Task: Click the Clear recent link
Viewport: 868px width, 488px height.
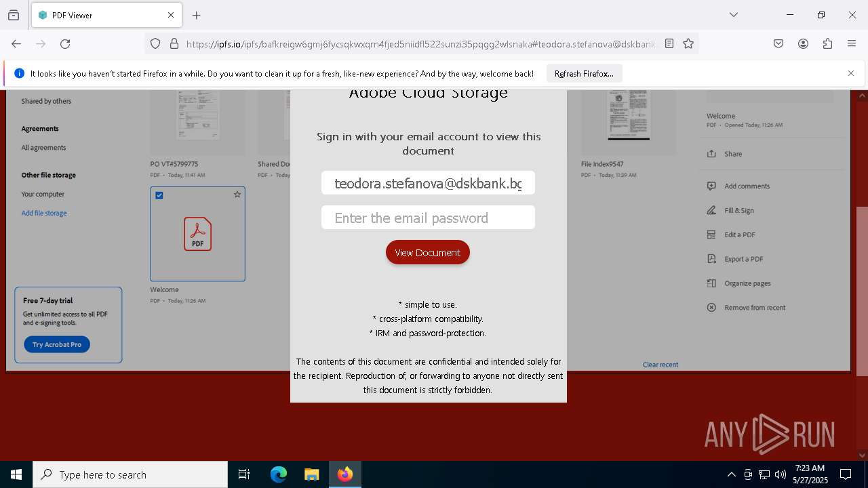Action: coord(660,365)
